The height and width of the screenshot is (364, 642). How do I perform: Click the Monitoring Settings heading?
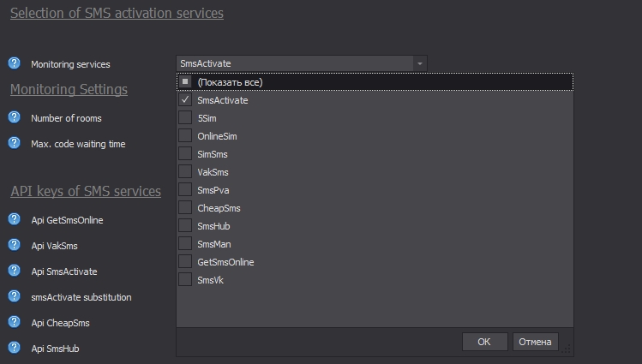69,89
